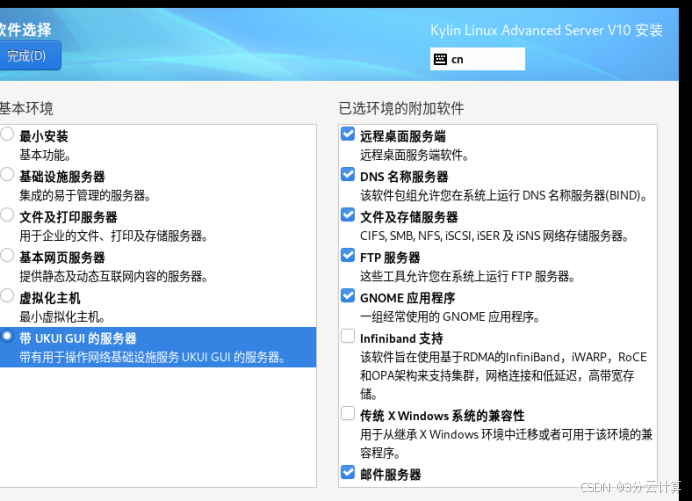
Task: Click the DNS 名称服务器 label text
Action: point(404,177)
